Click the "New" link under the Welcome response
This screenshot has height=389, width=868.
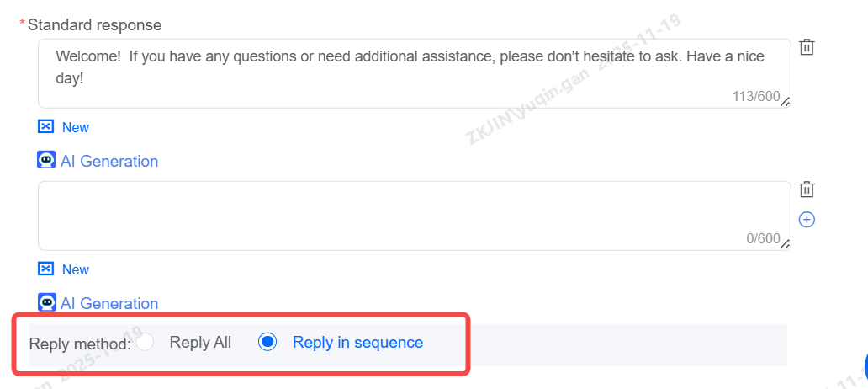coord(76,127)
